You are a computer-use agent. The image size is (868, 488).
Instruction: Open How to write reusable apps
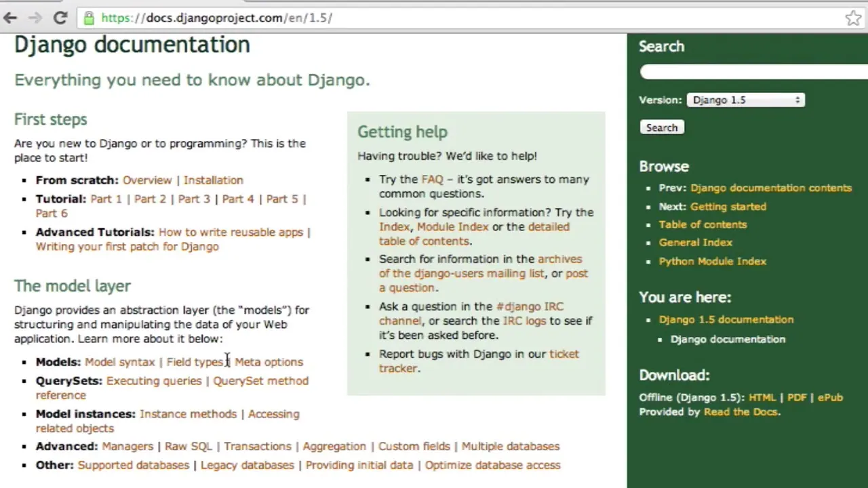[x=231, y=232]
